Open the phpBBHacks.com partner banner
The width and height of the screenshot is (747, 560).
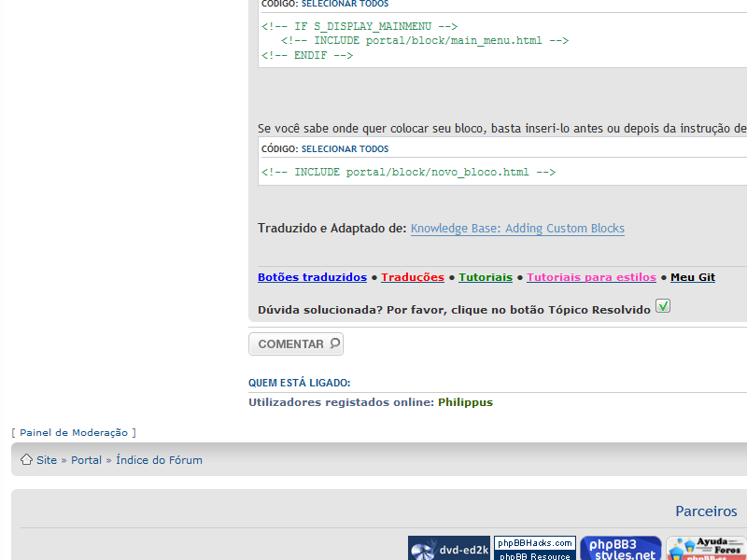535,549
